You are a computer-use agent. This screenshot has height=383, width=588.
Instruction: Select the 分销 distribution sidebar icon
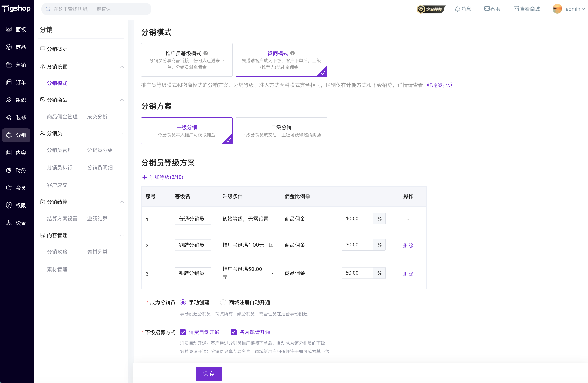click(x=9, y=135)
